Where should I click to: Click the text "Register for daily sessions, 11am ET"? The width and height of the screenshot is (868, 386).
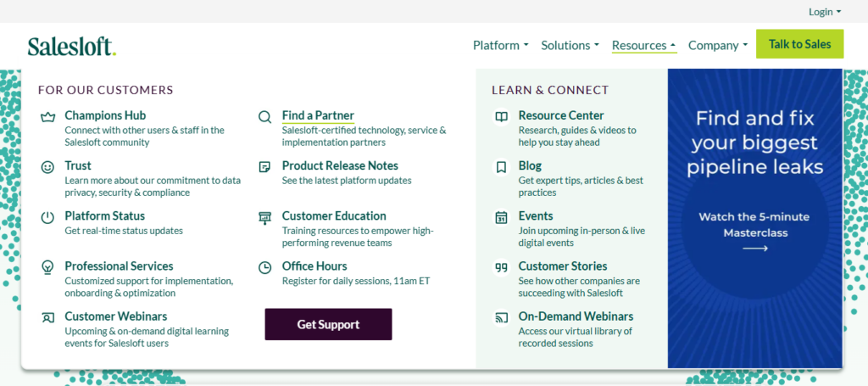pos(356,281)
